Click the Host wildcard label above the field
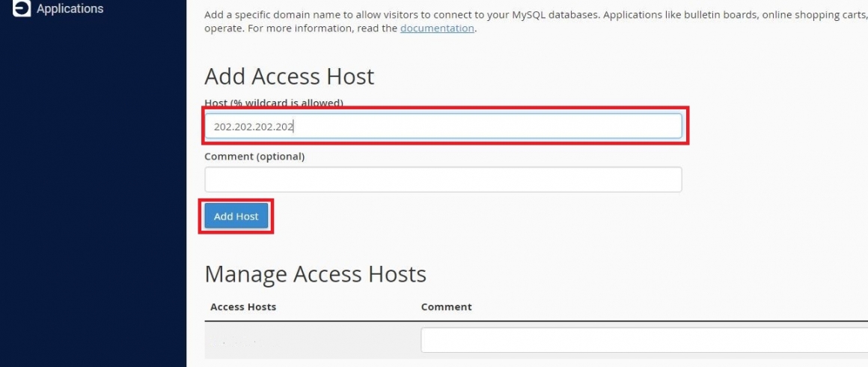The image size is (868, 367). [x=273, y=103]
